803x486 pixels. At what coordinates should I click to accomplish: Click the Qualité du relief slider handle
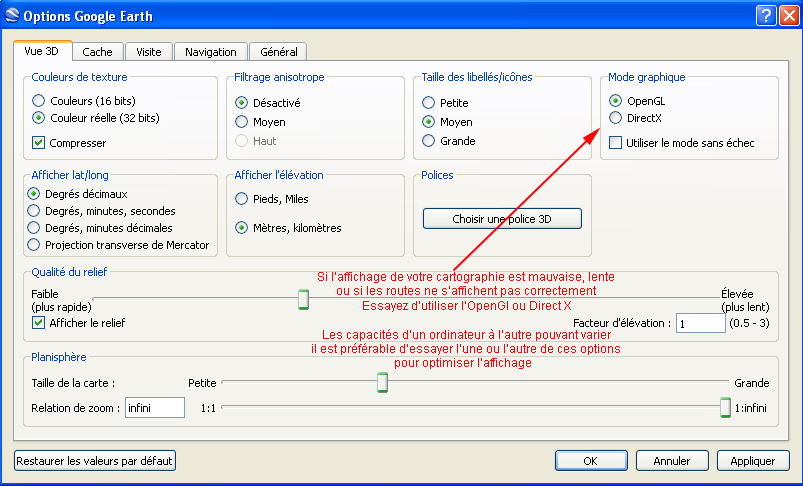[x=303, y=299]
